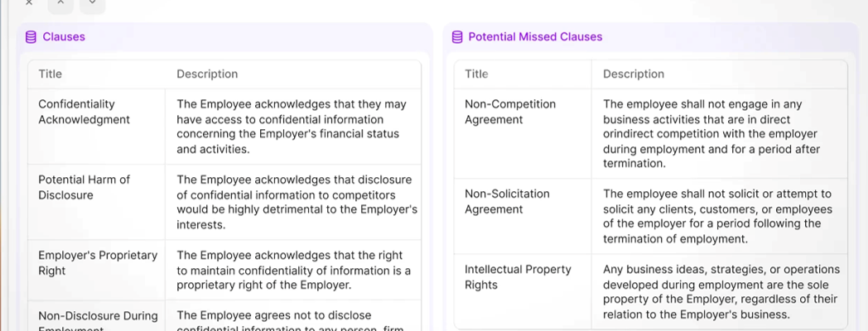
Task: Click Description header in Potential Missed Clauses table
Action: (x=634, y=74)
